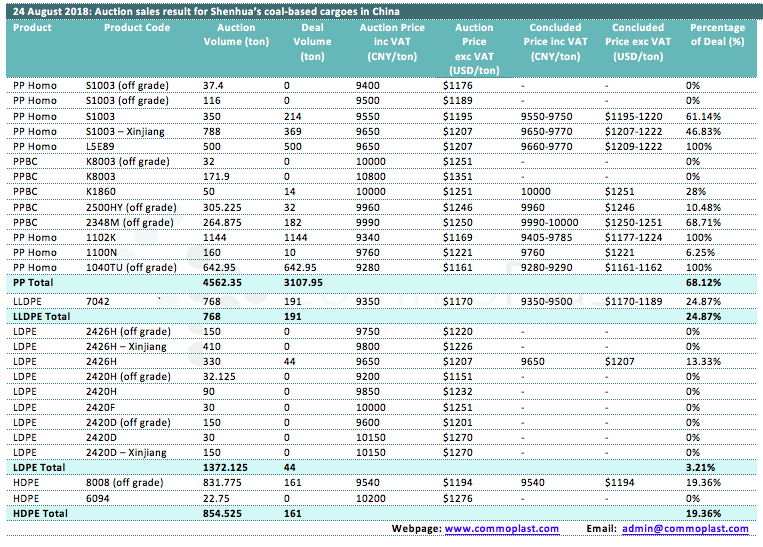
Task: Click the 7042 LLDPE product code
Action: pyautogui.click(x=98, y=300)
